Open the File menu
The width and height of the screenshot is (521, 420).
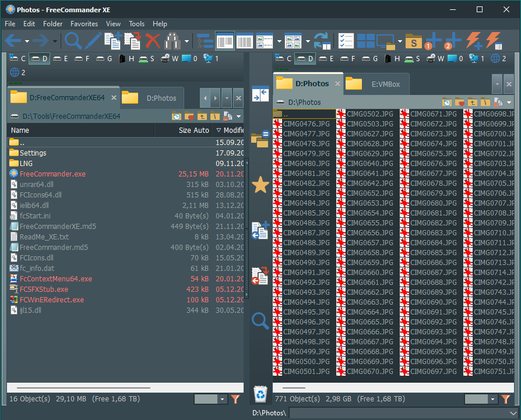(x=10, y=24)
